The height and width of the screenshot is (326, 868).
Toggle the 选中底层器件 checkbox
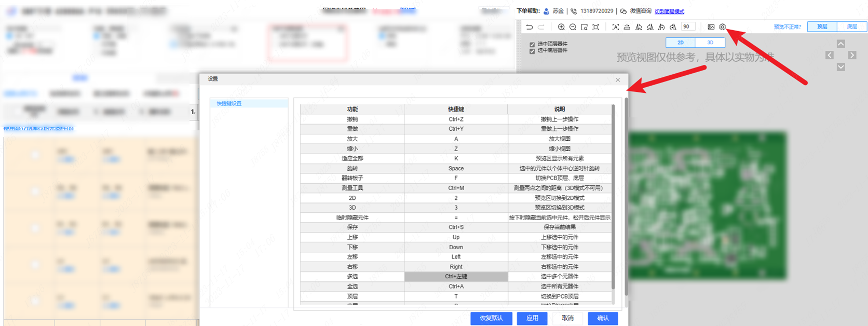coord(532,51)
